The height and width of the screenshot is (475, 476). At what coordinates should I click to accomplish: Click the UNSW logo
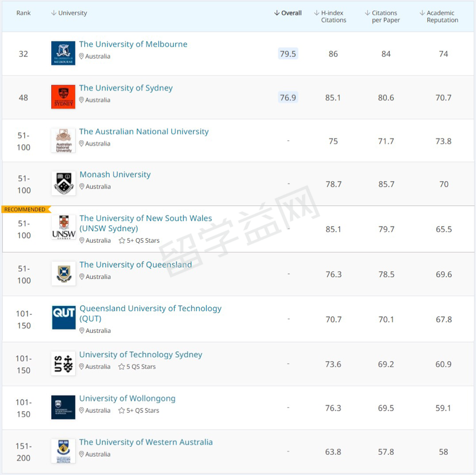coord(64,228)
